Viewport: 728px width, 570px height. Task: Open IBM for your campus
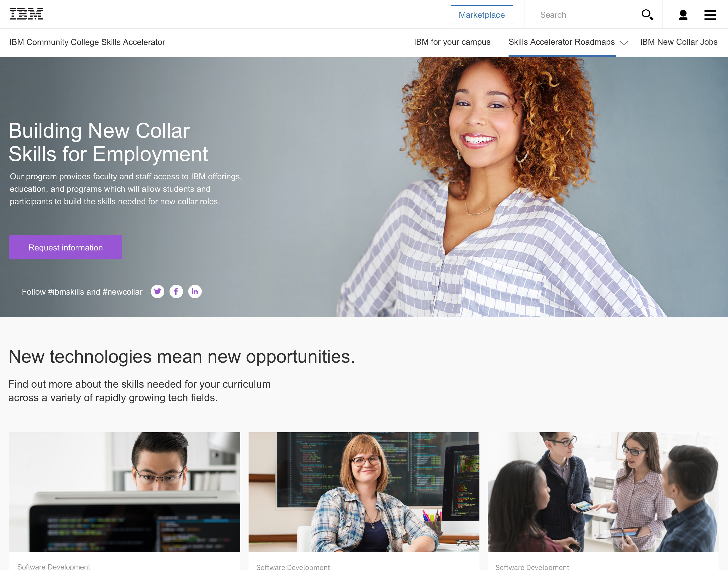click(452, 42)
